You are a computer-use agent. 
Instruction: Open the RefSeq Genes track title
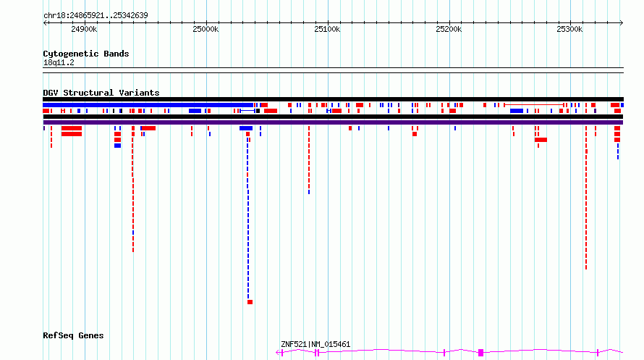[73, 335]
